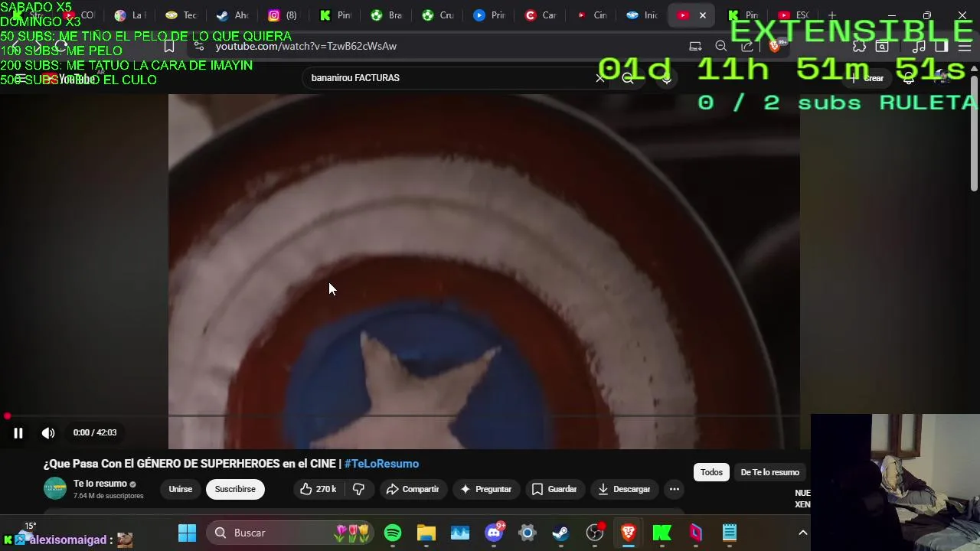Open the #TeLoResumo hashtag link
Viewport: 980px width, 551px height.
click(381, 464)
